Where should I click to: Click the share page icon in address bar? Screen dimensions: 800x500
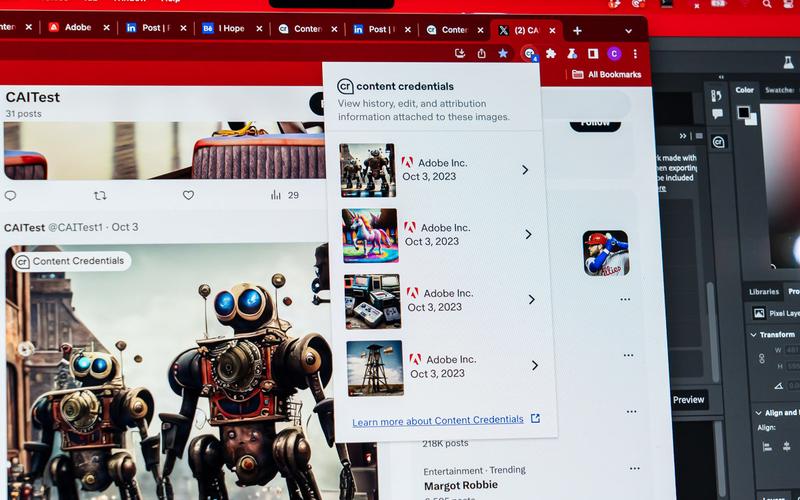481,54
